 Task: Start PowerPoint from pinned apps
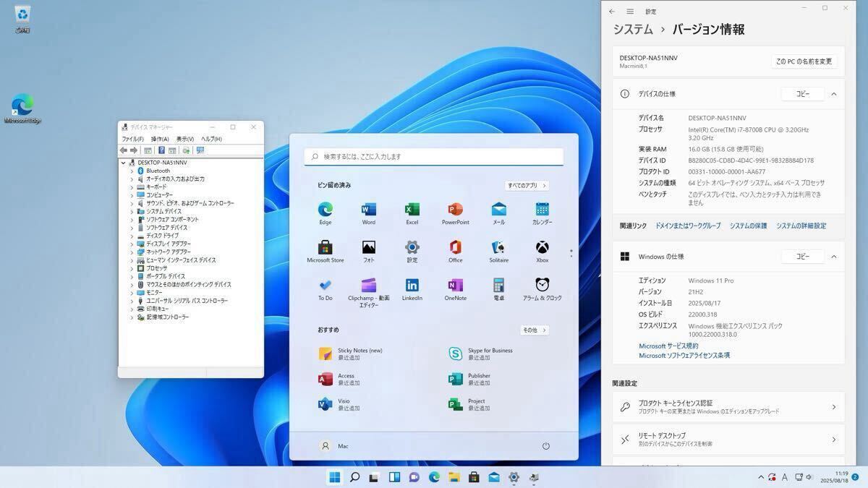456,210
